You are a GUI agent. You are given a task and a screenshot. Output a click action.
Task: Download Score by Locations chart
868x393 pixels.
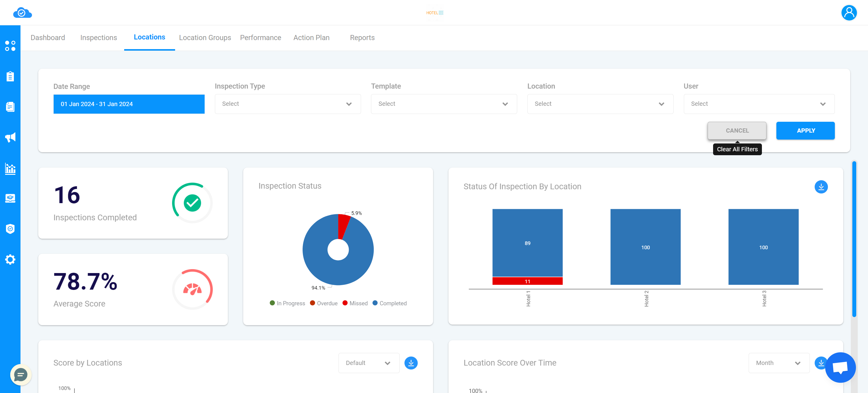click(x=411, y=363)
